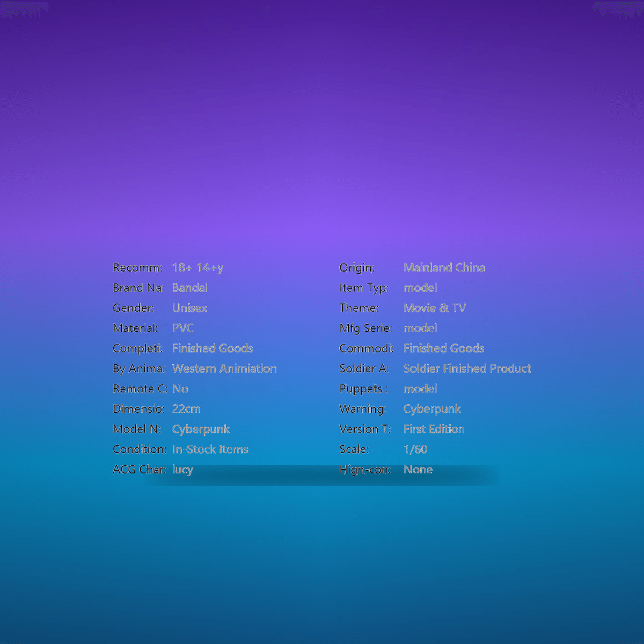The height and width of the screenshot is (644, 644).
Task: Select the "Bandai" brand value
Action: coord(190,288)
